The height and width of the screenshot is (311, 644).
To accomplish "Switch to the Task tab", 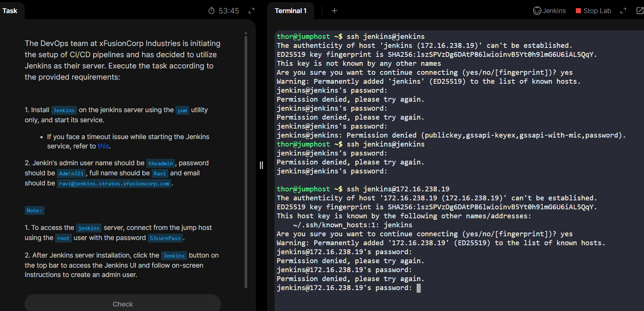I will [x=10, y=11].
